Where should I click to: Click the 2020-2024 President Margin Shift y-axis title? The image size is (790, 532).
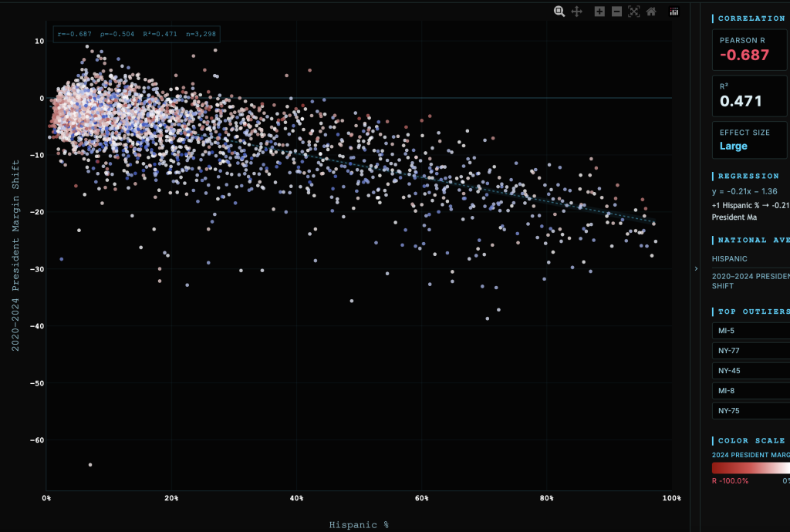pyautogui.click(x=15, y=256)
